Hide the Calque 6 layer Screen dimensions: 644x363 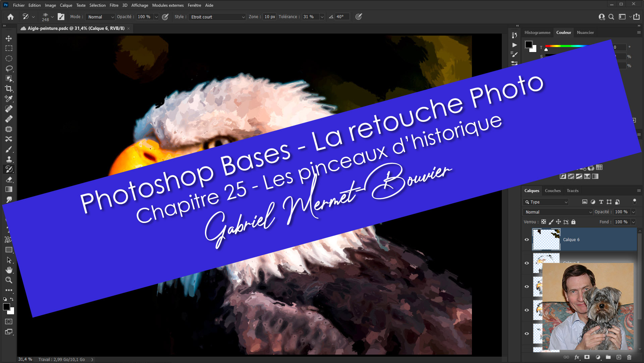pyautogui.click(x=527, y=239)
